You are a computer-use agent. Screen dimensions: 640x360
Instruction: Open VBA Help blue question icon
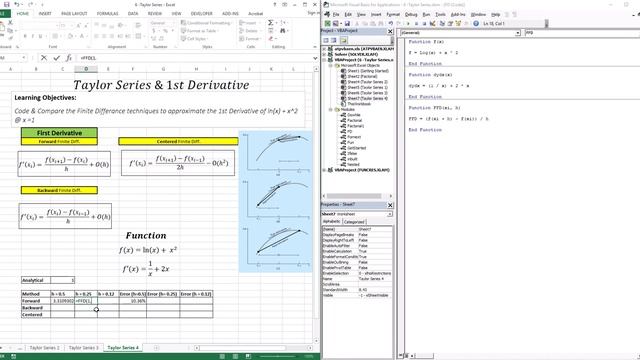pyautogui.click(x=476, y=24)
